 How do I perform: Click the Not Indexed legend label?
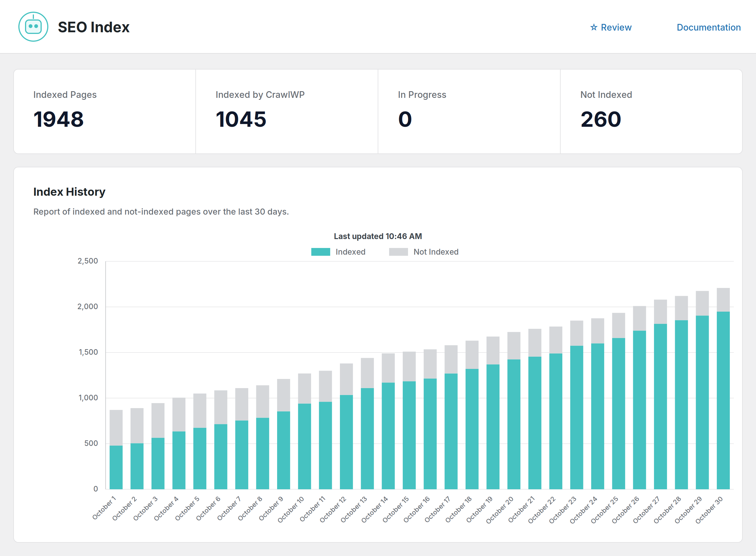pos(436,252)
